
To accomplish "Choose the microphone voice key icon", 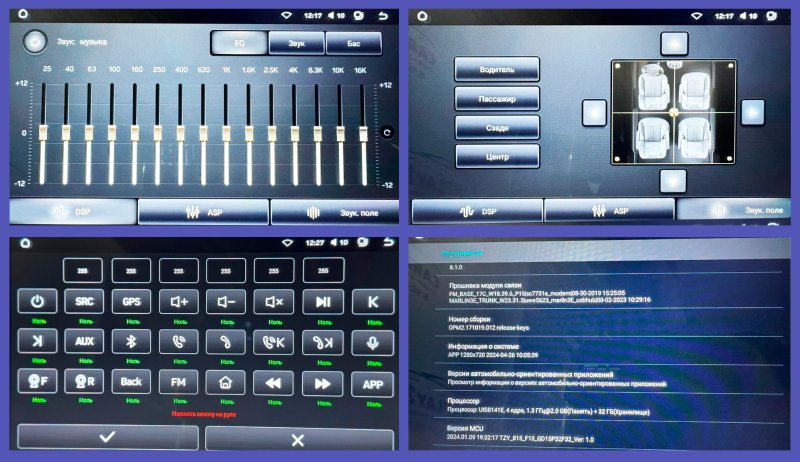I will [372, 341].
